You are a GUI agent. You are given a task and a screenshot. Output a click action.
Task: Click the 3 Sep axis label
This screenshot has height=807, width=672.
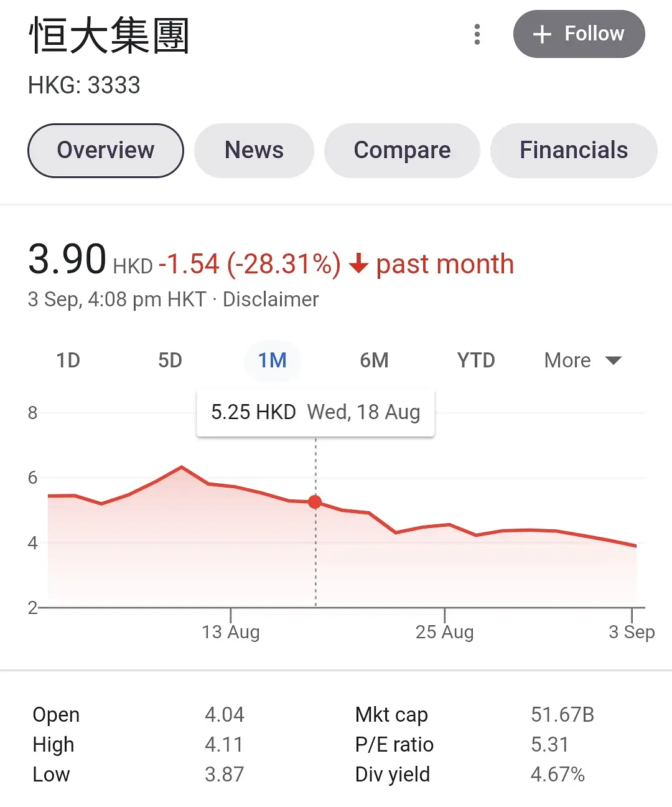tap(632, 632)
